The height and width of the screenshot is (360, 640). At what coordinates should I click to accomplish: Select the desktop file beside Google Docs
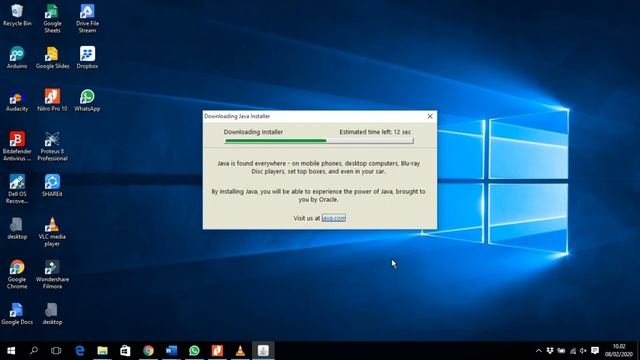[52, 314]
